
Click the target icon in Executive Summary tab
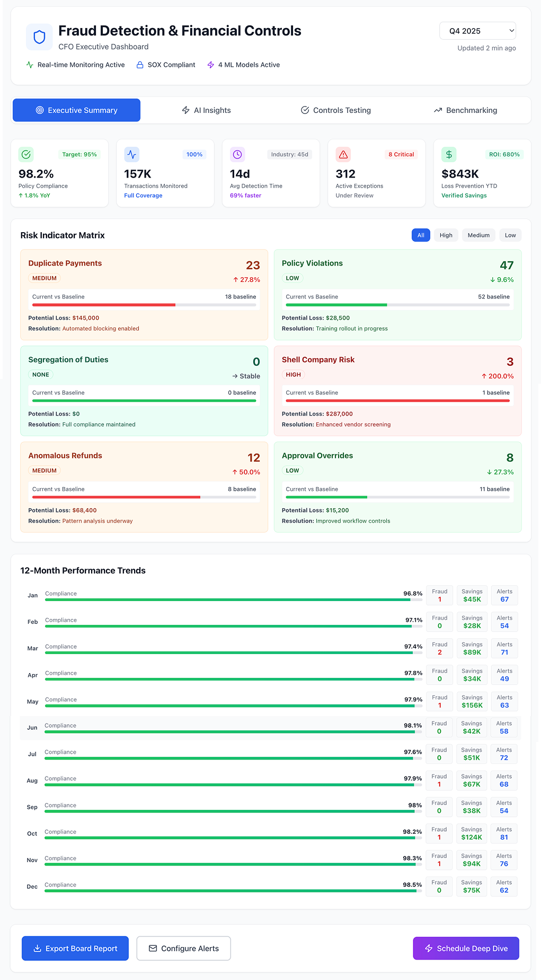(x=40, y=110)
